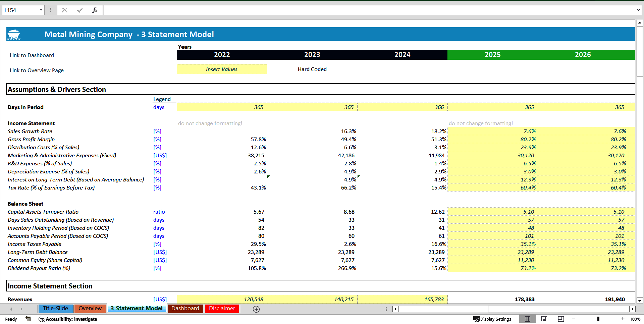Viewport: 644px width, 324px height.
Task: Select the 2023 Tax Rate 66.2% cell
Action: pos(312,187)
